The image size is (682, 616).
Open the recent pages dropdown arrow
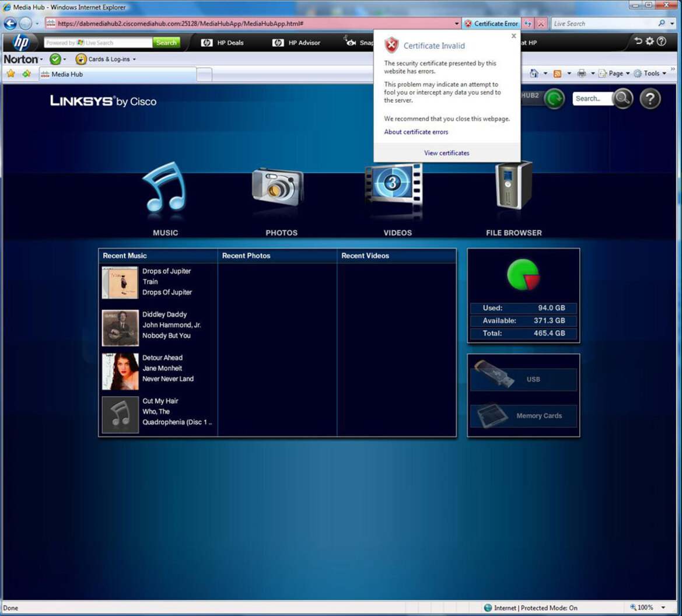point(37,23)
